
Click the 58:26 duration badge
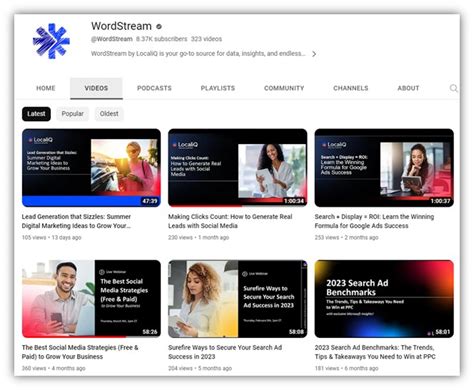pos(150,332)
